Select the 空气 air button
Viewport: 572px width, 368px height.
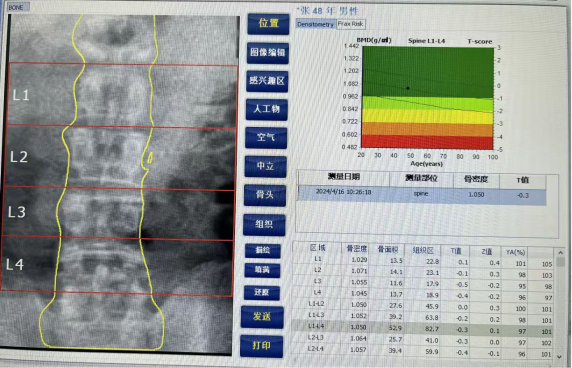[266, 137]
